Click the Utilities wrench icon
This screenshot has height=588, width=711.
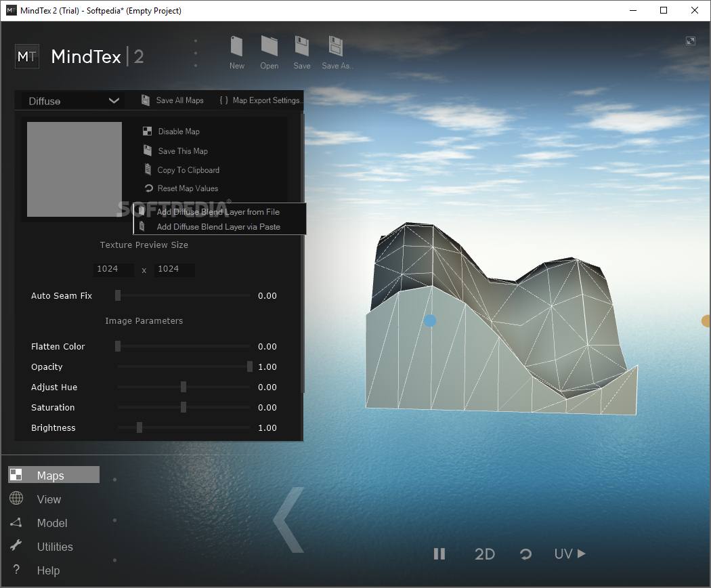point(16,545)
